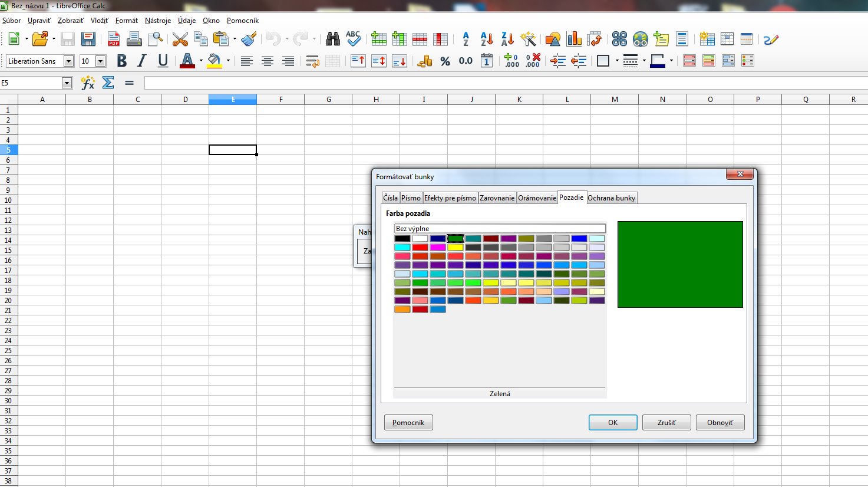Select the black color swatch

point(402,238)
